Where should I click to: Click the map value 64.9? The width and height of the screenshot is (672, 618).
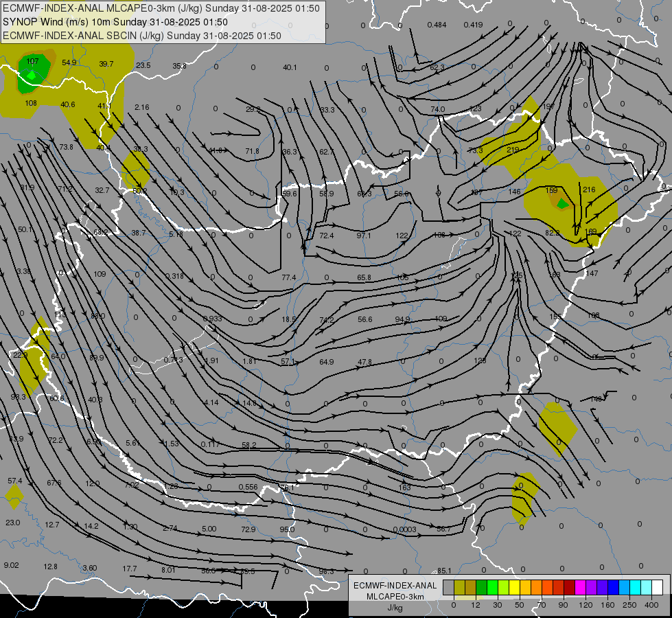[327, 362]
